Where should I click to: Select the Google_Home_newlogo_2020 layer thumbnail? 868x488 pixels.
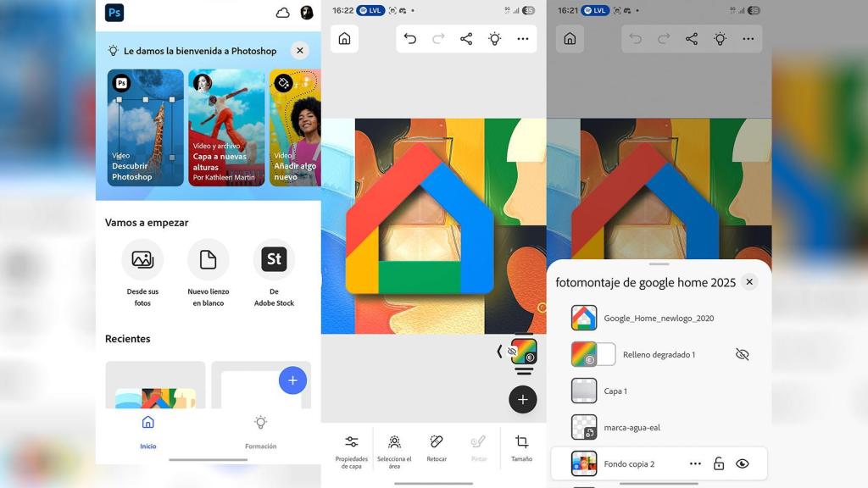[584, 318]
